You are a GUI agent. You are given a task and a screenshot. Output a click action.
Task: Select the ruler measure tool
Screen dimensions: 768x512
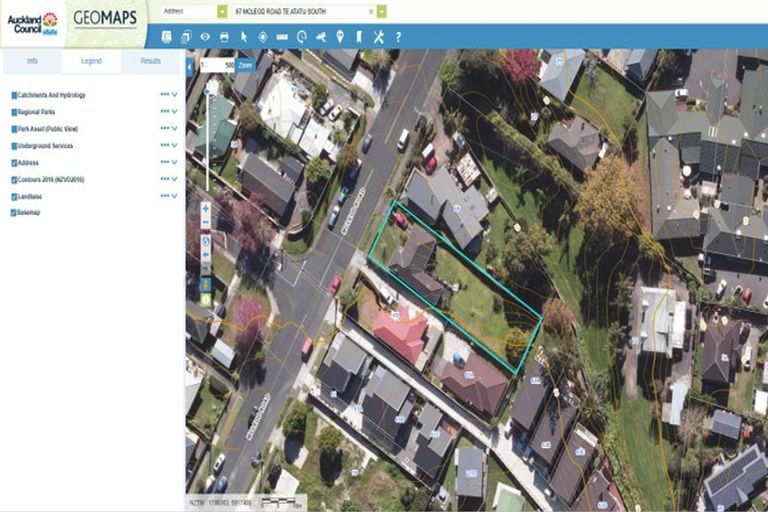tap(282, 37)
